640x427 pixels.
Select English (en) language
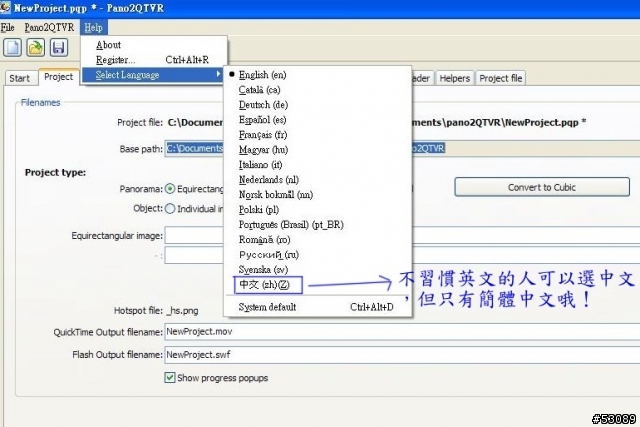(318, 75)
